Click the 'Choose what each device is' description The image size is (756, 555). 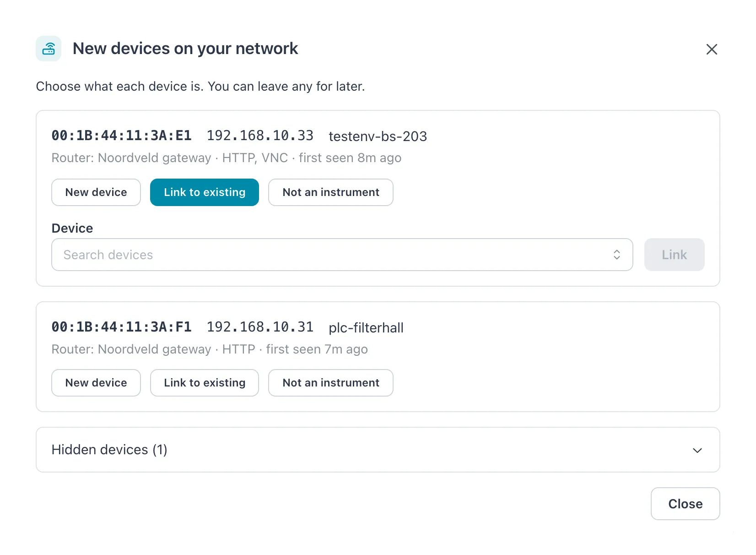pos(200,87)
